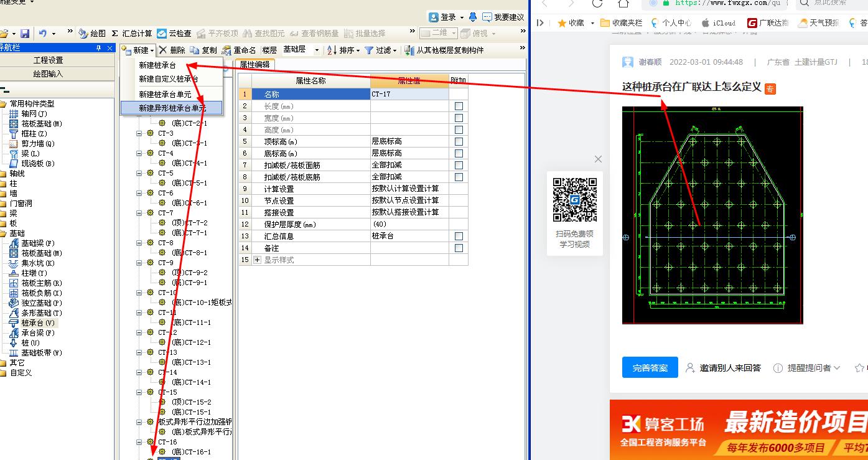The height and width of the screenshot is (460, 868).
Task: Tick 附加 checkbox for 顶标高(m) row
Action: coord(459,142)
